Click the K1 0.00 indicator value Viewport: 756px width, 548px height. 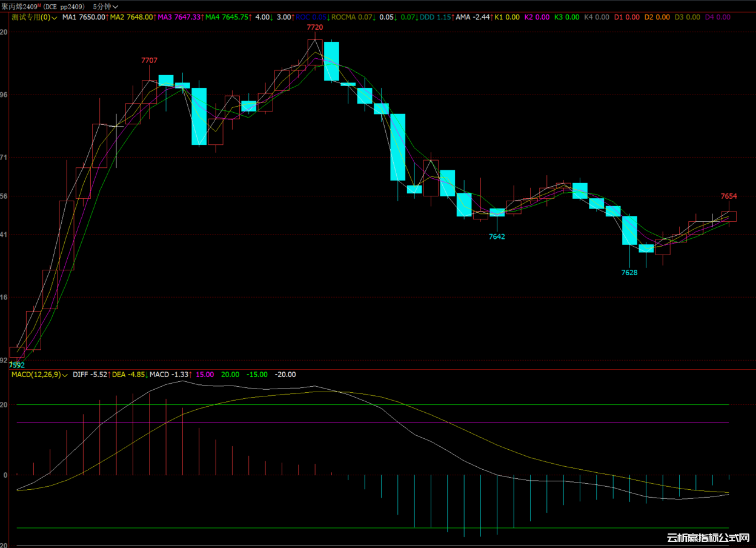tap(507, 17)
